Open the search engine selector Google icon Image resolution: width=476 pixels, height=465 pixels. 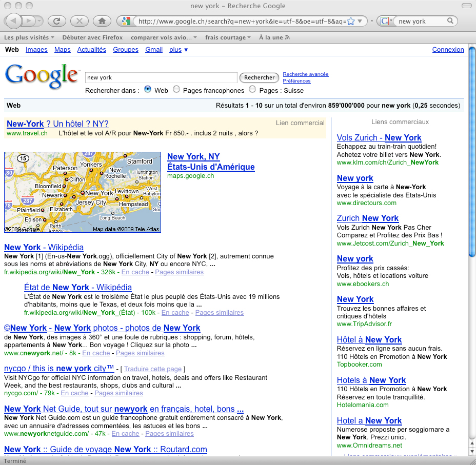(x=386, y=21)
